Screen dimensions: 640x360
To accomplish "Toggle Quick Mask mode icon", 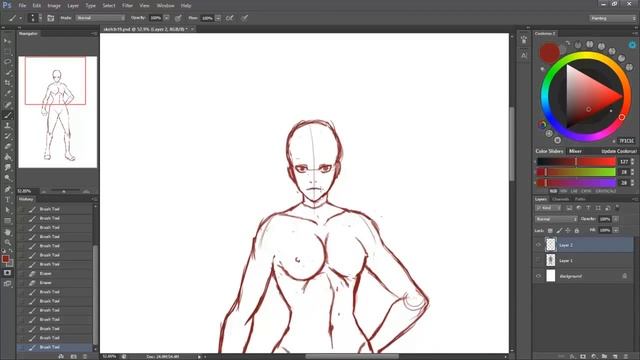I will [7, 273].
